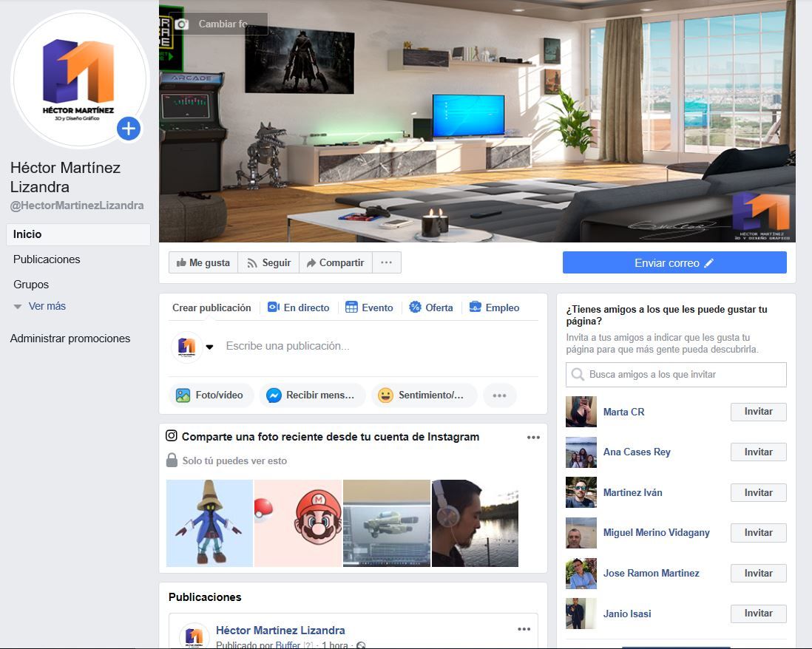This screenshot has width=812, height=649.
Task: Open the more options dots beside Compartir
Action: point(386,262)
